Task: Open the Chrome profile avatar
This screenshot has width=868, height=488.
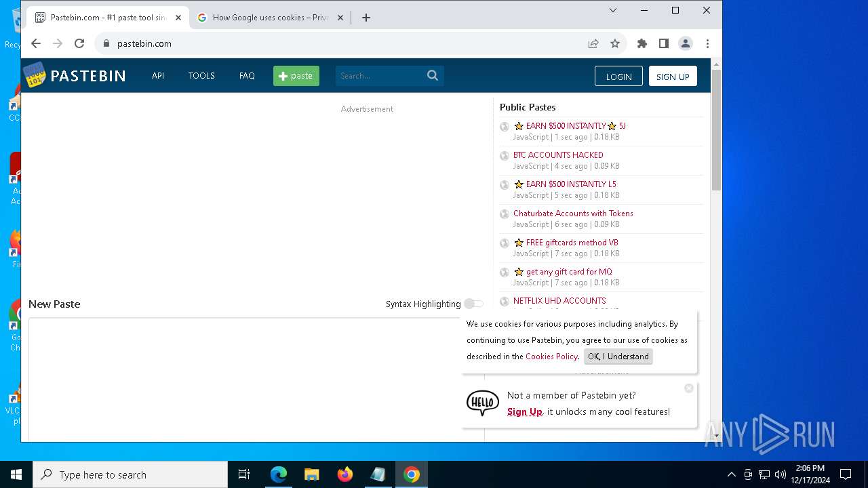Action: tap(686, 43)
